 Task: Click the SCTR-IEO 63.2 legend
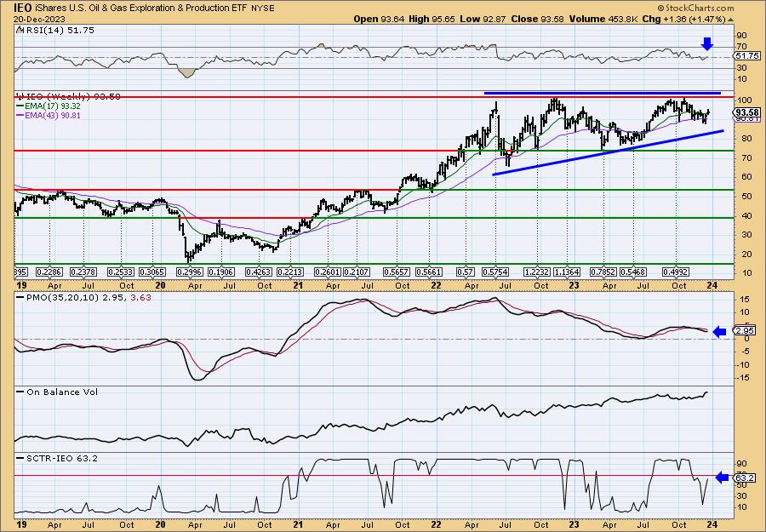57,458
